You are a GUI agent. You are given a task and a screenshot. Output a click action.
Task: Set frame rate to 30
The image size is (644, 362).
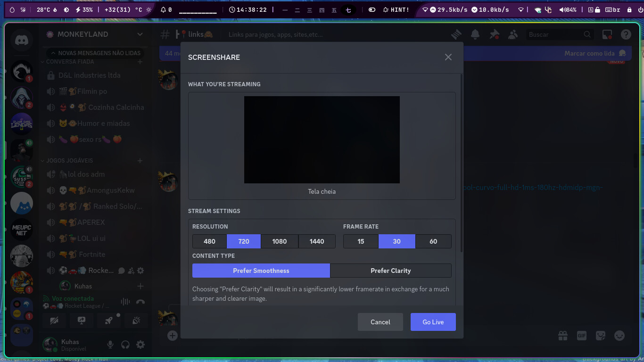click(x=397, y=241)
